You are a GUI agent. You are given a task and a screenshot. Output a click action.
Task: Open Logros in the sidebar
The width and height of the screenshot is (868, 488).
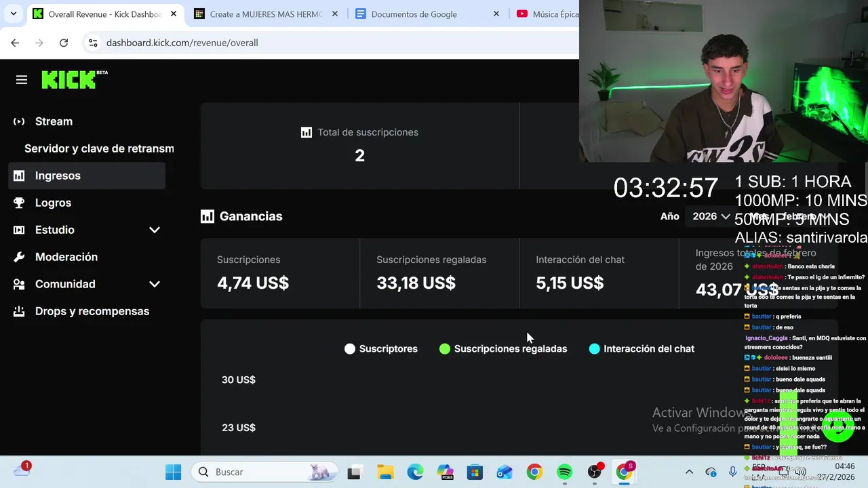(x=53, y=203)
